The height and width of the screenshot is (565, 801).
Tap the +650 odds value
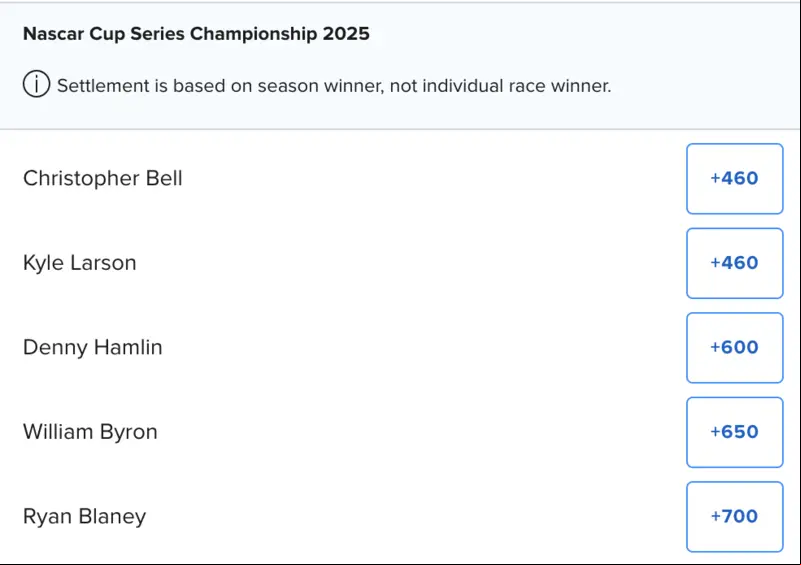pos(735,432)
